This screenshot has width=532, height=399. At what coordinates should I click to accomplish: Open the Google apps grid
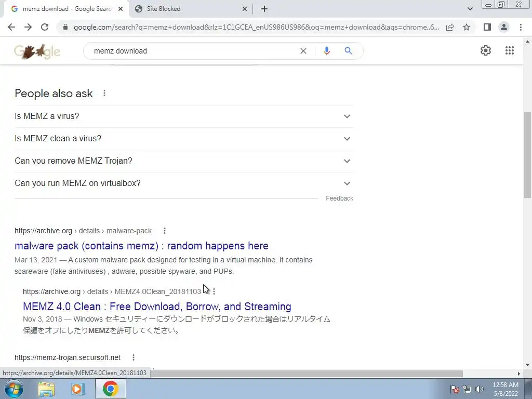[509, 50]
